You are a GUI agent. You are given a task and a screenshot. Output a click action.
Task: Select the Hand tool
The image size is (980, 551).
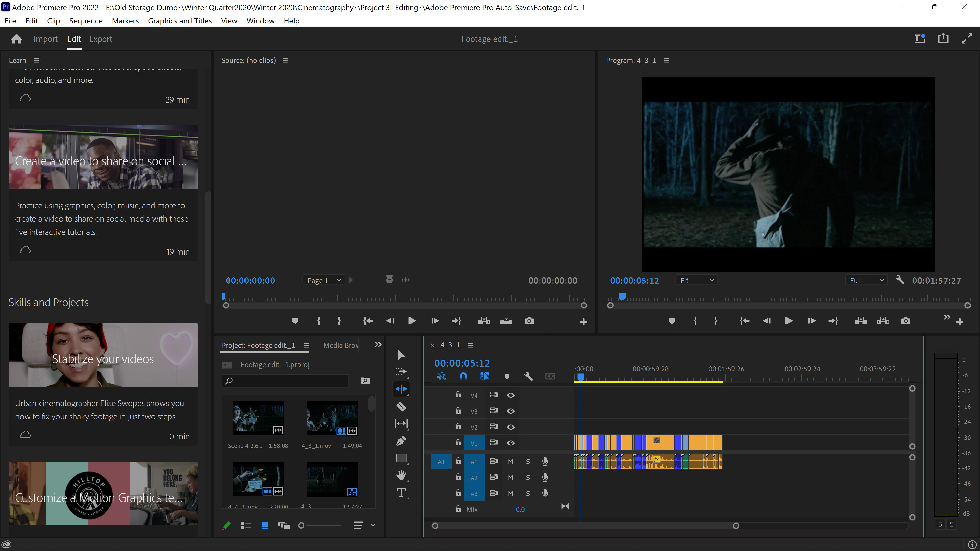coord(401,475)
